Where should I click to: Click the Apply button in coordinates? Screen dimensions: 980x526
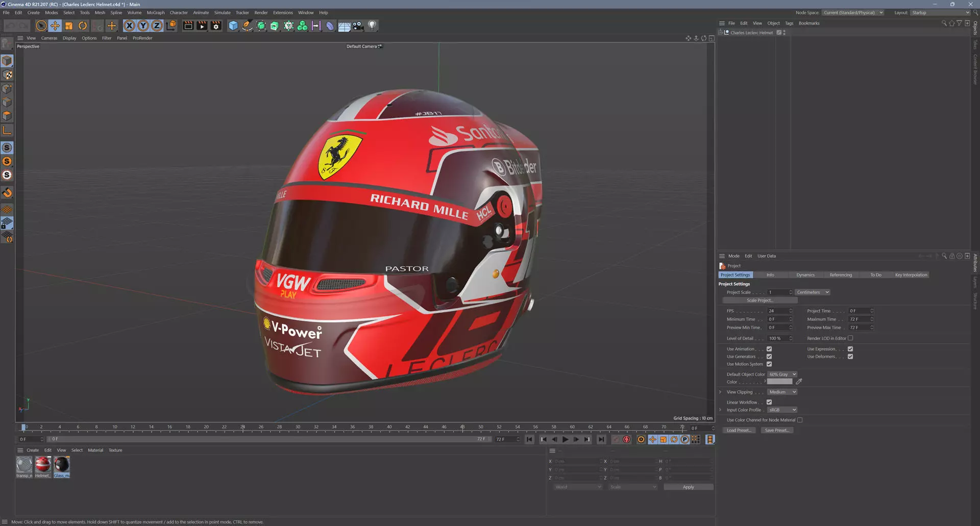(688, 487)
